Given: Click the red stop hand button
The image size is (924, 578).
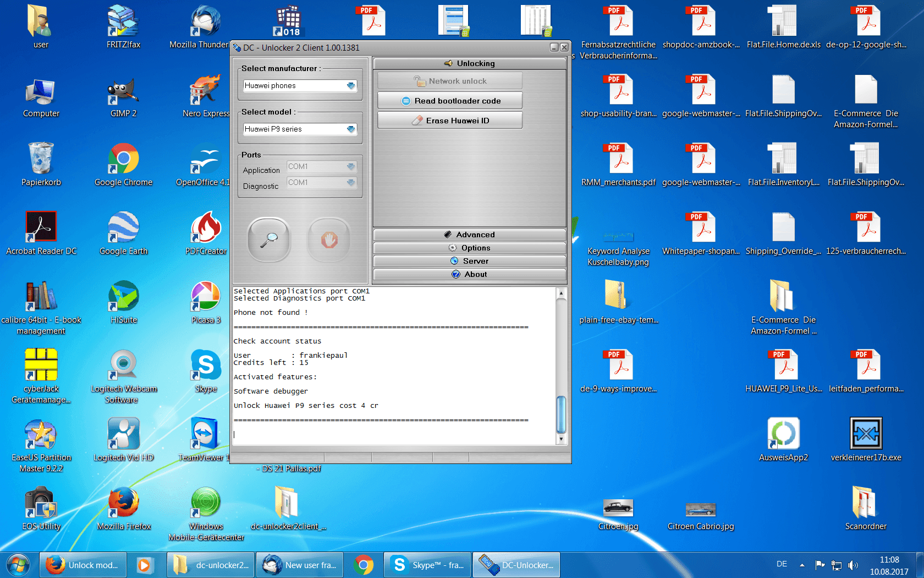Looking at the screenshot, I should pyautogui.click(x=329, y=240).
